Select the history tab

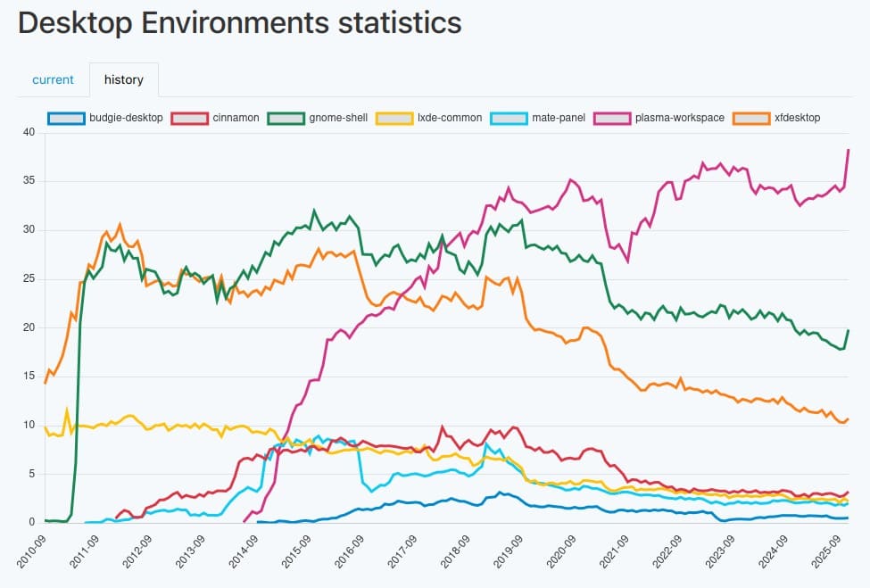tap(123, 79)
